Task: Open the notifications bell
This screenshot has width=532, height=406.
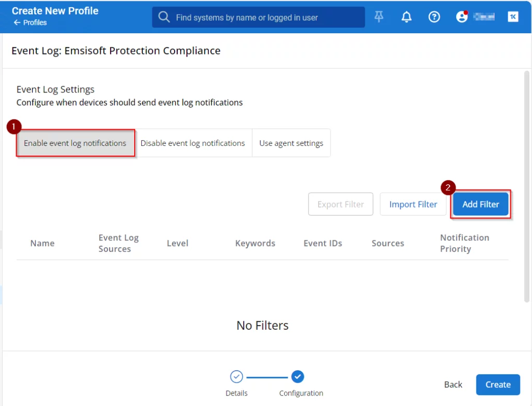Action: pos(406,17)
